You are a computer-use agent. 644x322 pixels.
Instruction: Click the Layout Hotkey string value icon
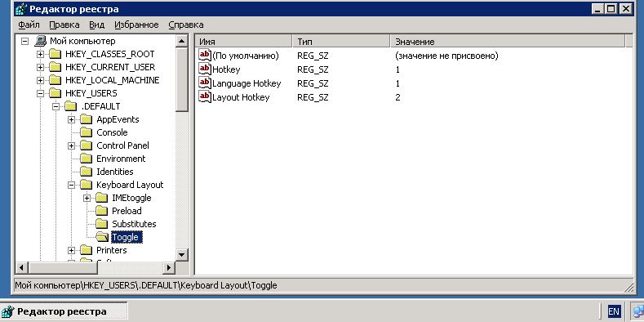tap(205, 96)
